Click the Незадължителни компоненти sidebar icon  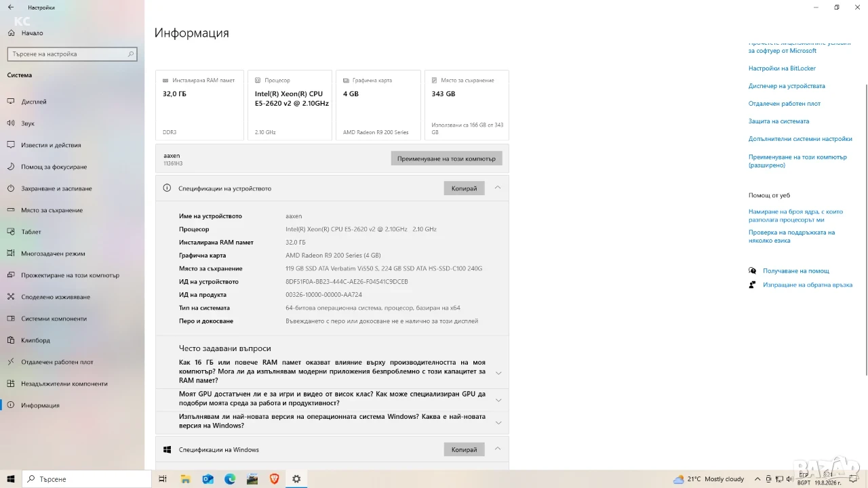click(x=11, y=384)
